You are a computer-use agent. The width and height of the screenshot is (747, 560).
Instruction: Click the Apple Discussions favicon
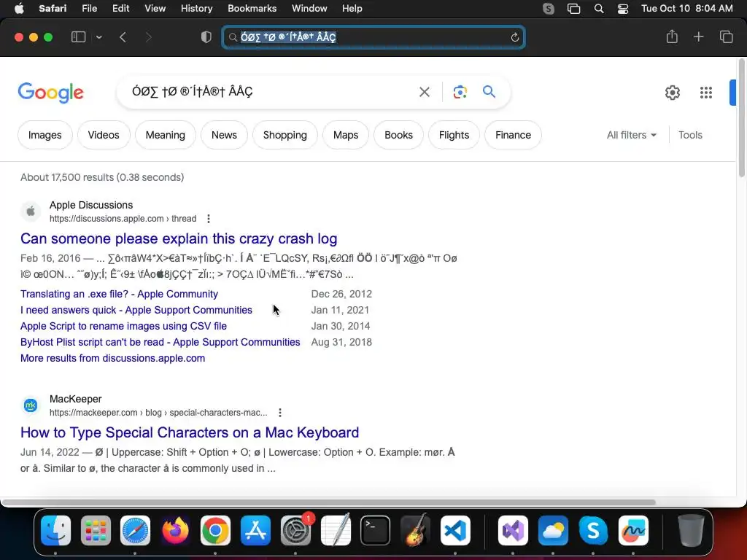pyautogui.click(x=31, y=211)
